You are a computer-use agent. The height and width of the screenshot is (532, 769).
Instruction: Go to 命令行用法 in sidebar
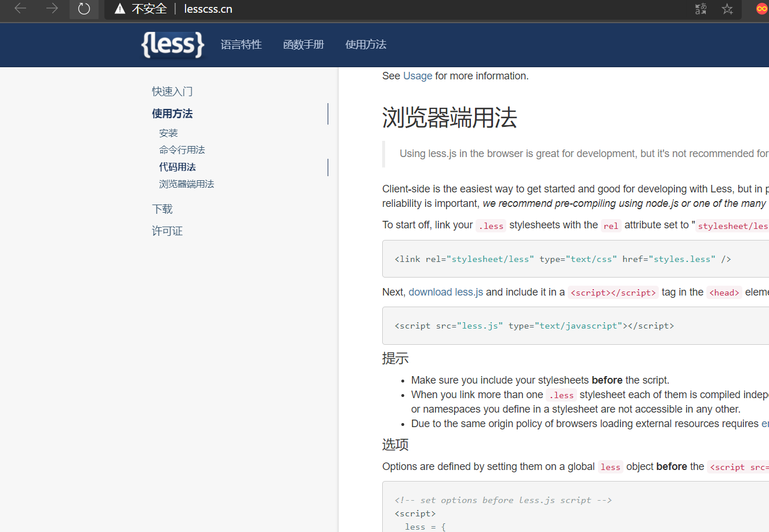(x=182, y=150)
